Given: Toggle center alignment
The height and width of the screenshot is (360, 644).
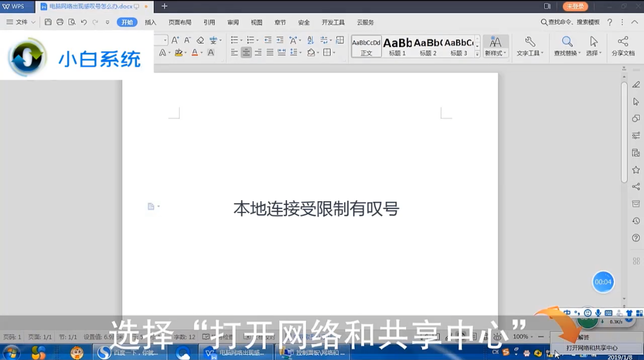Looking at the screenshot, I should coord(246,52).
